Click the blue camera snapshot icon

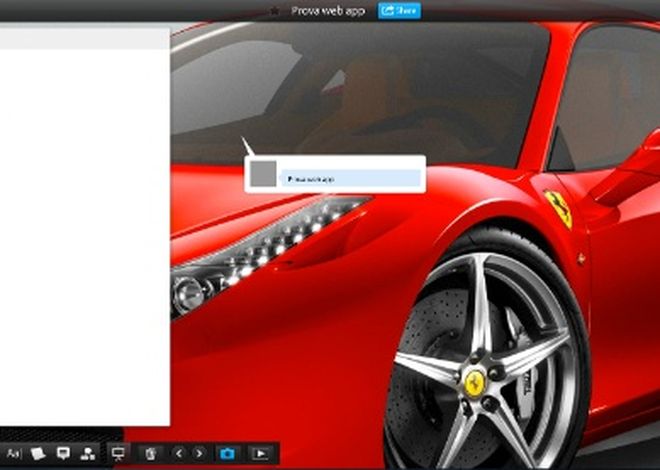[x=228, y=454]
